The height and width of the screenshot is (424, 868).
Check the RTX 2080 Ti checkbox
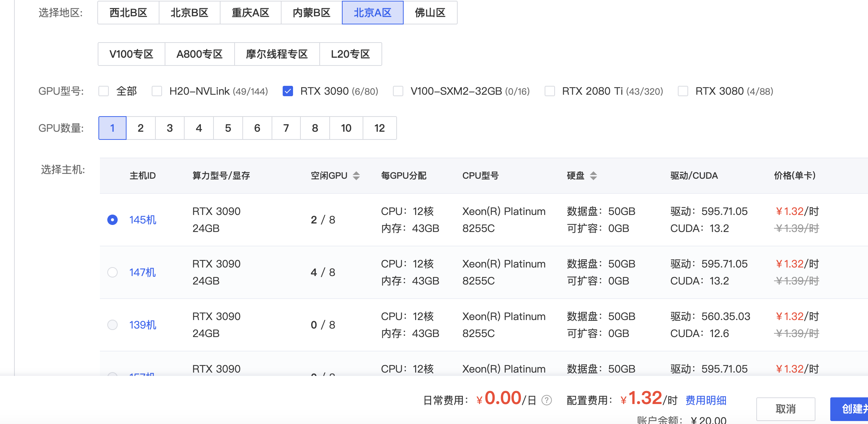pos(550,91)
